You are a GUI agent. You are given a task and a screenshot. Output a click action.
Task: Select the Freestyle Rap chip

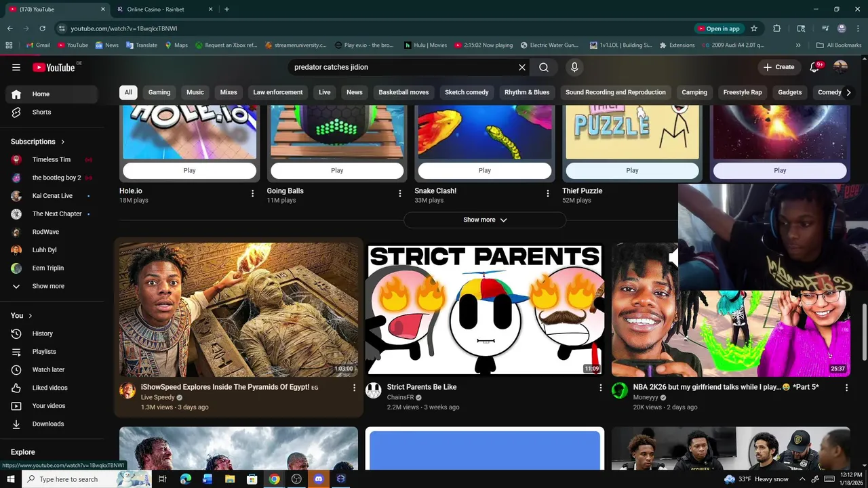(743, 92)
